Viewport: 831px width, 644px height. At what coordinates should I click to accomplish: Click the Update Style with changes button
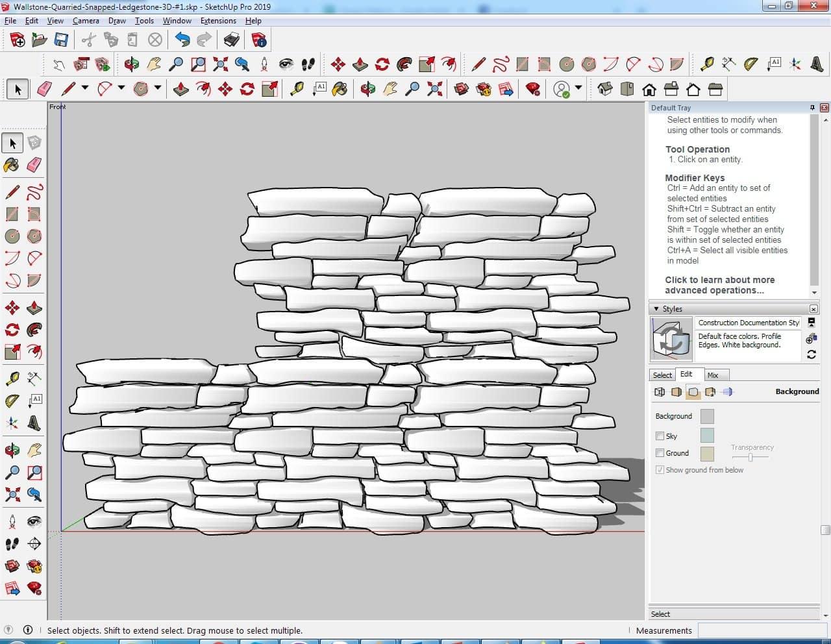click(812, 354)
